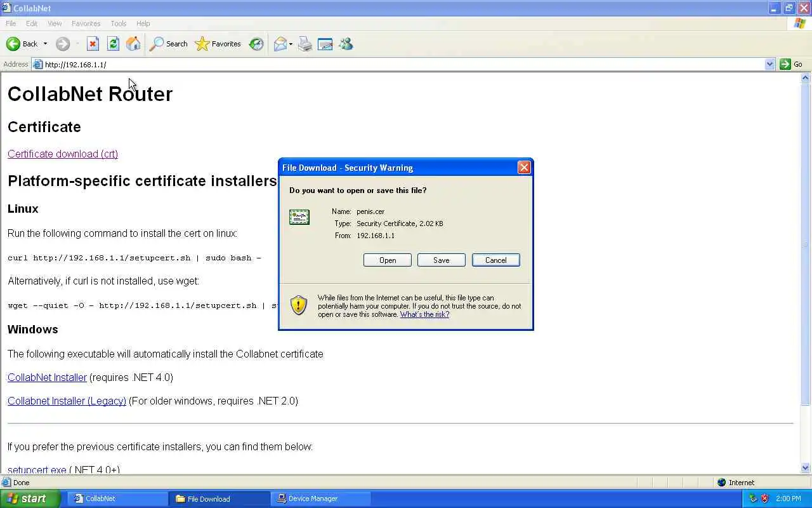Open the Mail dropdown arrow
Screen dimensions: 812x508
coord(291,44)
